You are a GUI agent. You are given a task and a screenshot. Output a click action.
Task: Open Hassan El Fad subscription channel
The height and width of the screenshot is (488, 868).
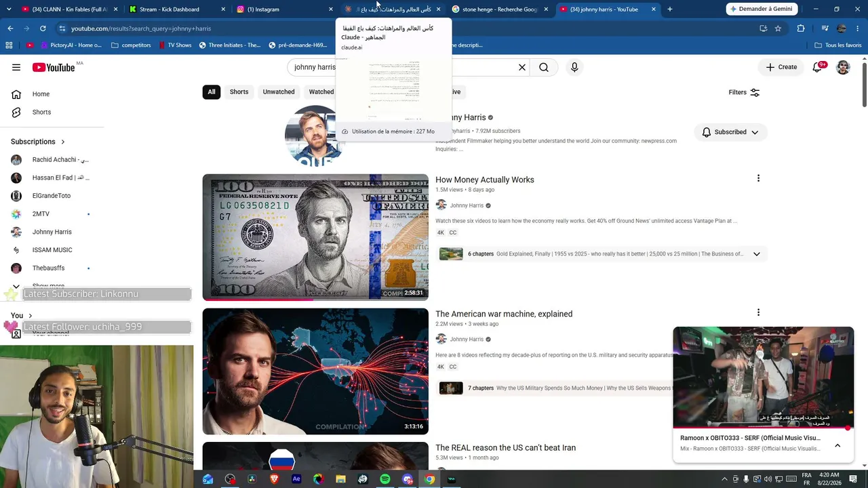pyautogui.click(x=52, y=178)
